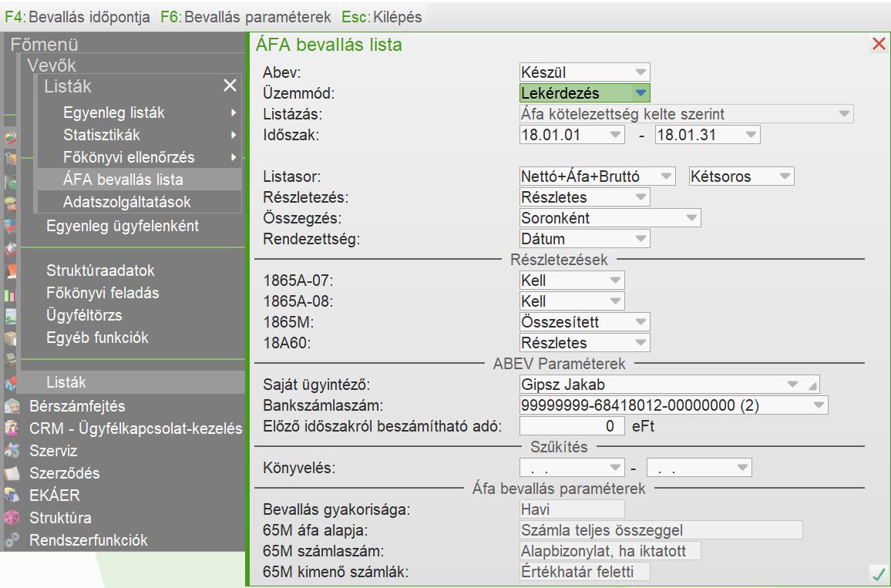This screenshot has height=588, width=891.
Task: Expand the Saját ügyintéző Gipsz Jakab combo box
Action: pos(792,385)
